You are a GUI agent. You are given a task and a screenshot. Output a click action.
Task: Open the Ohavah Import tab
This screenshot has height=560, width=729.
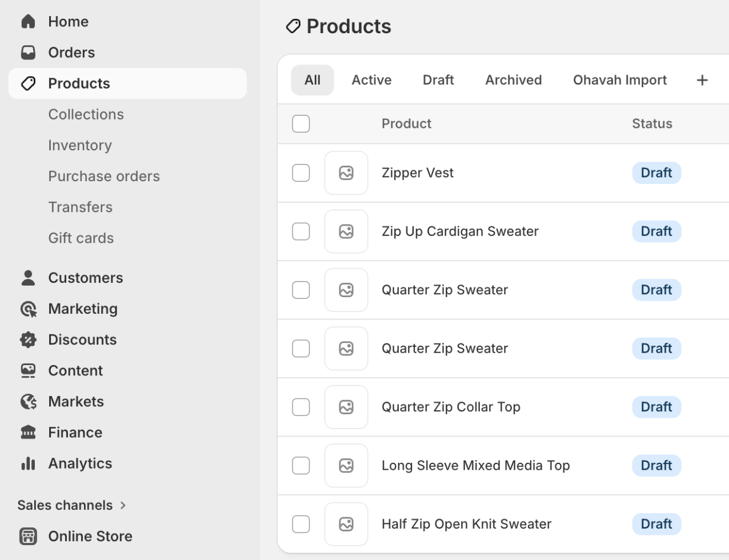(x=619, y=79)
